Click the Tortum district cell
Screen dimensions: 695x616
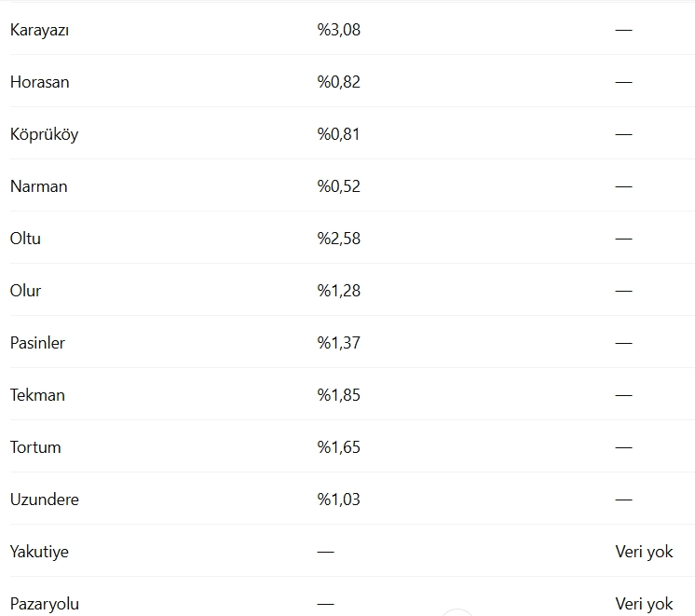pyautogui.click(x=35, y=447)
